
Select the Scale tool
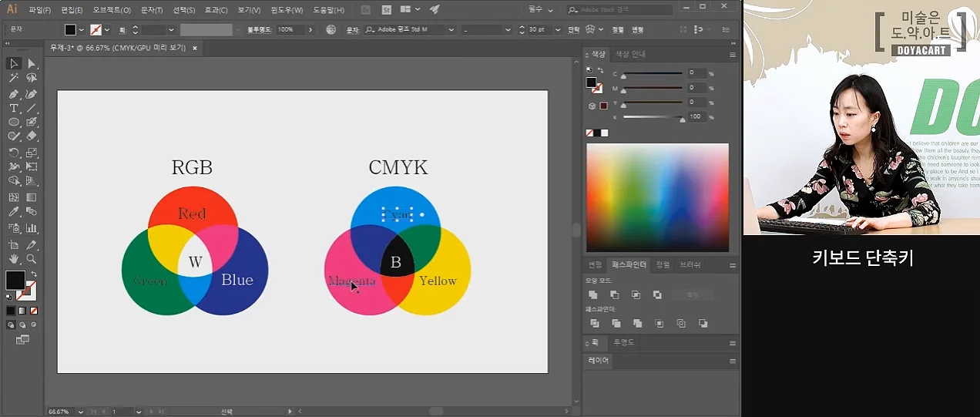(32, 153)
